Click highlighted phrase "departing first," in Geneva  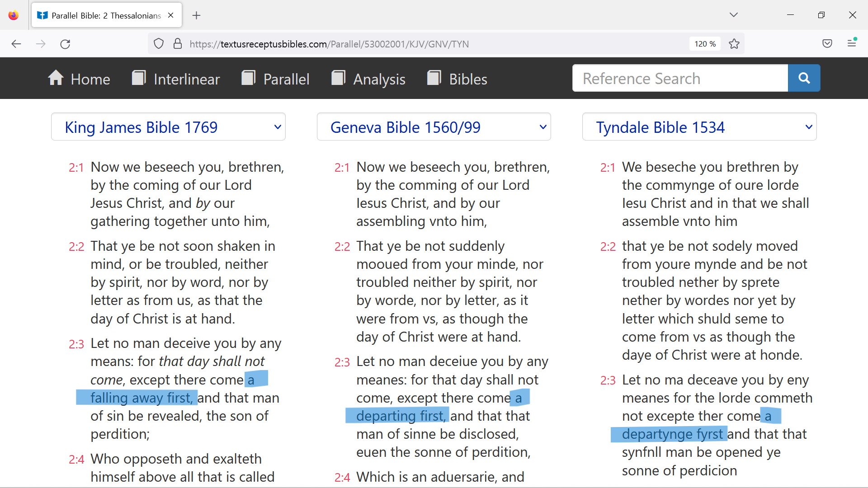401,416
